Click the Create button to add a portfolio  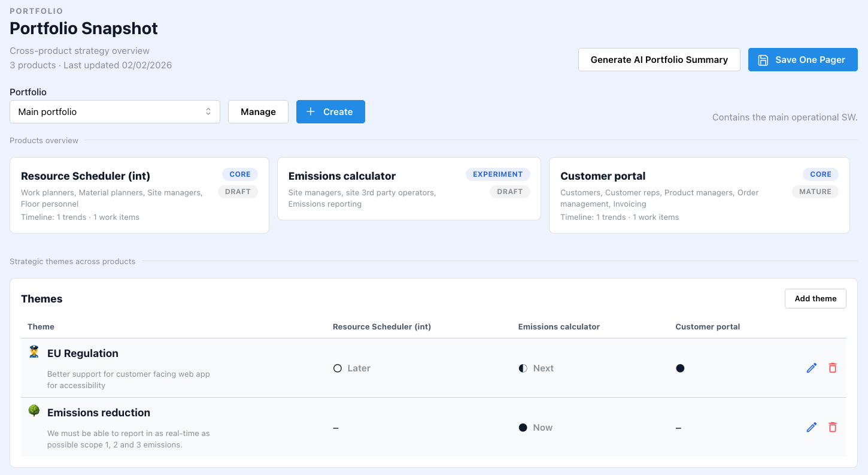(330, 111)
